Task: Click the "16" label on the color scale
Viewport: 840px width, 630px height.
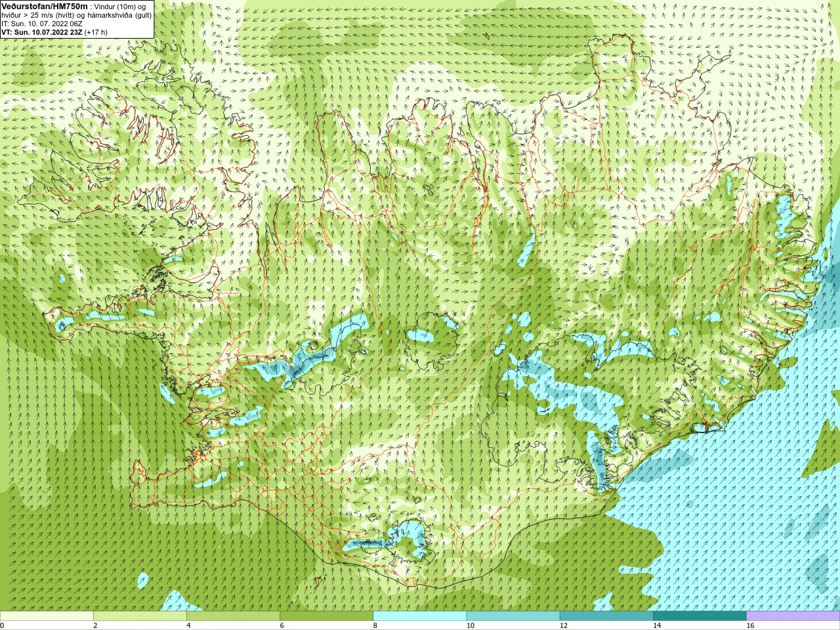Action: (x=750, y=625)
